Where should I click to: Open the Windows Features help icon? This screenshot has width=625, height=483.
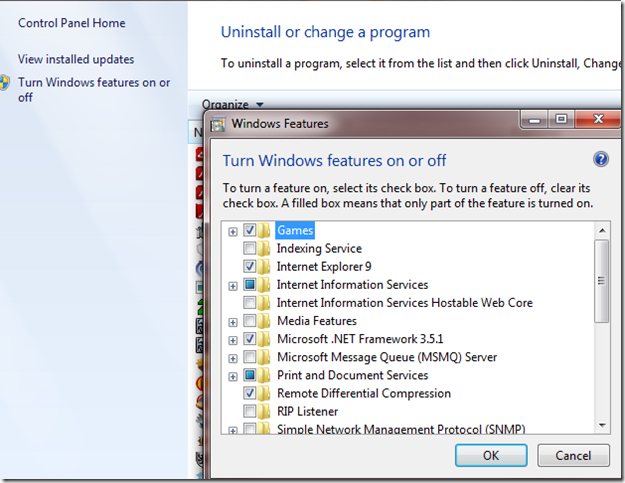[x=601, y=159]
